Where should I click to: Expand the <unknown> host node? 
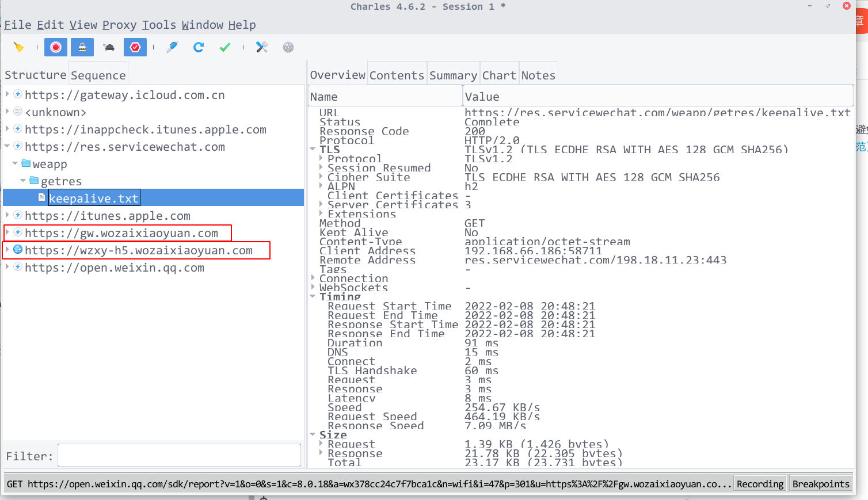(7, 112)
